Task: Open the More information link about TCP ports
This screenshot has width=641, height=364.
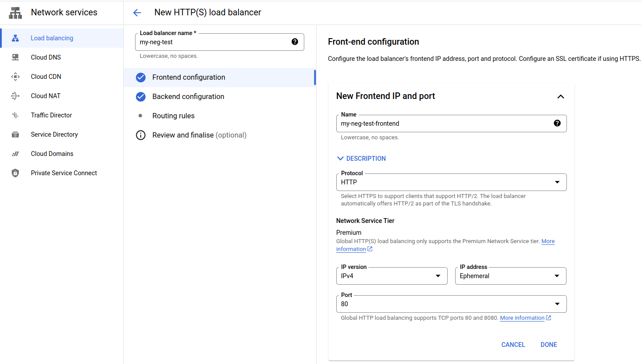Action: 522,318
